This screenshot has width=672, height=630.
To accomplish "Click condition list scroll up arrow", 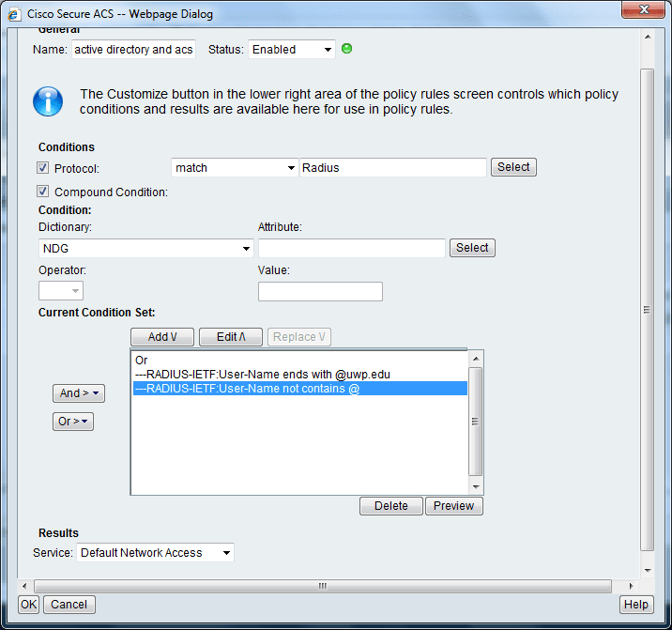I will tap(476, 359).
